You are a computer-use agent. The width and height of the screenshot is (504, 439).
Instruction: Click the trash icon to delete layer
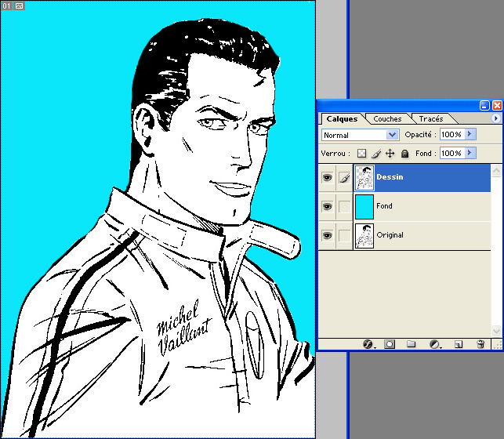(x=480, y=344)
